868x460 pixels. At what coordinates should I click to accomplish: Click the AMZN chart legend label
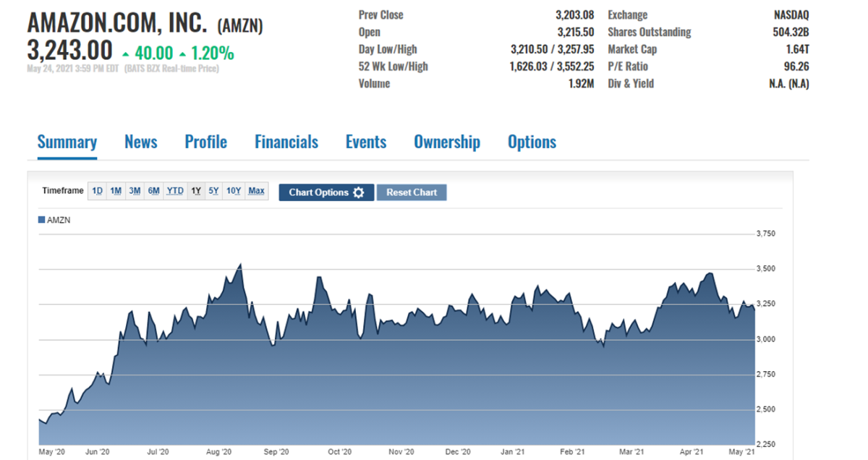click(59, 220)
